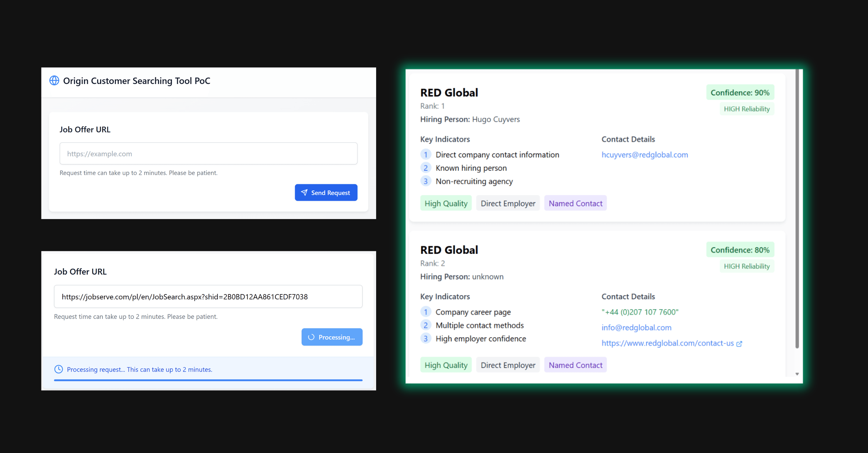Click the URL field containing the jobserve.com link
This screenshot has height=453, width=868.
coord(208,297)
